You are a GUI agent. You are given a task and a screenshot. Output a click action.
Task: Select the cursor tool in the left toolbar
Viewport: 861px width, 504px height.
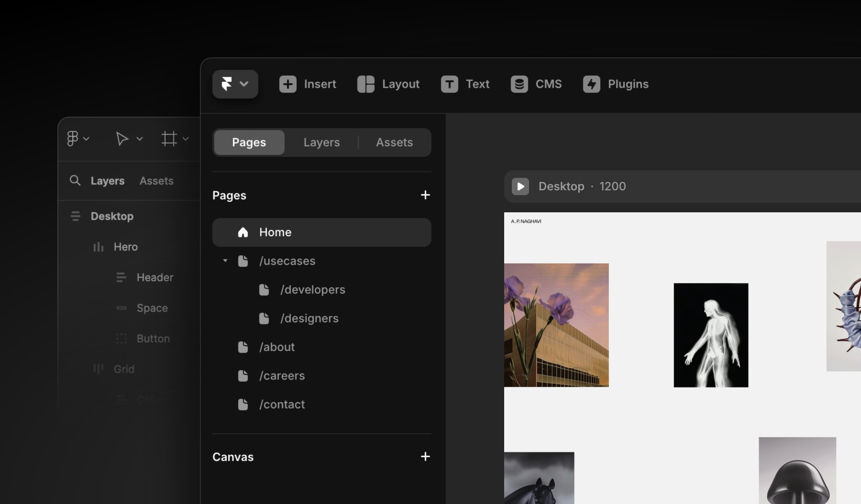121,139
